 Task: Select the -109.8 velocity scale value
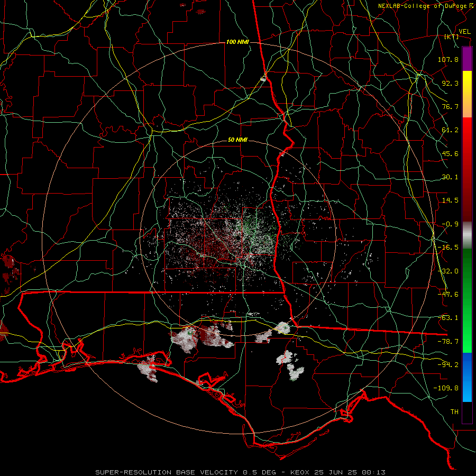point(446,388)
